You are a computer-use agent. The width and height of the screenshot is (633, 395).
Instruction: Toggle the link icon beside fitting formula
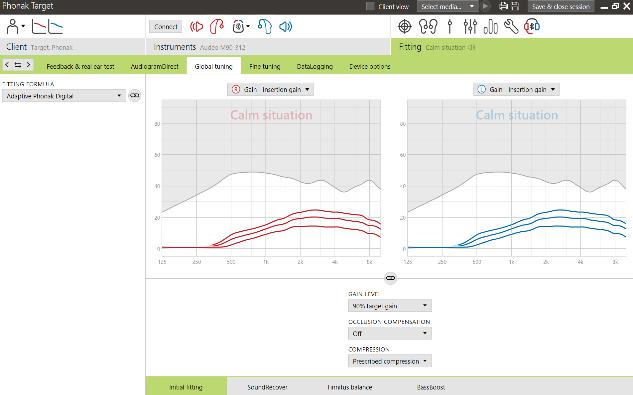[x=134, y=96]
